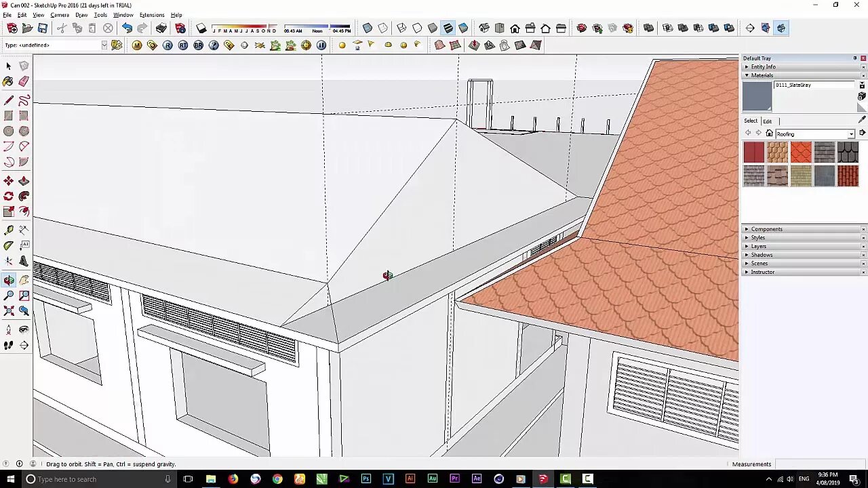
Task: Open the Draw menu
Action: tap(81, 15)
